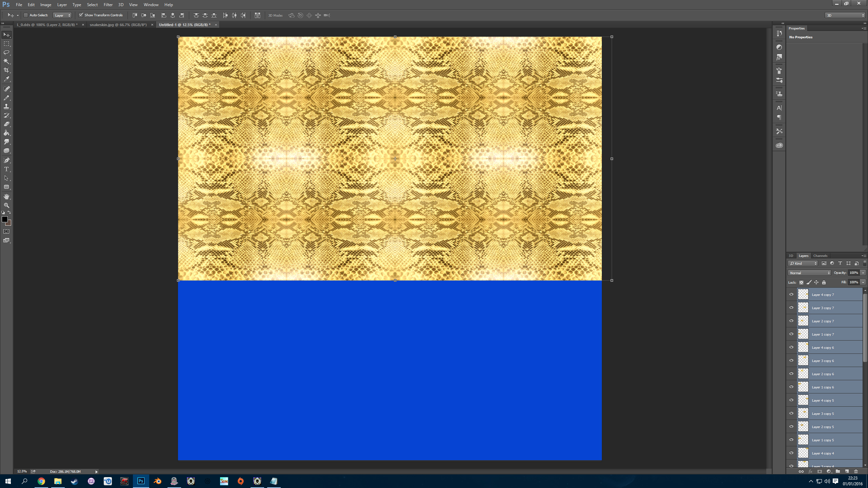
Task: Toggle lock all for the layers
Action: click(x=824, y=282)
